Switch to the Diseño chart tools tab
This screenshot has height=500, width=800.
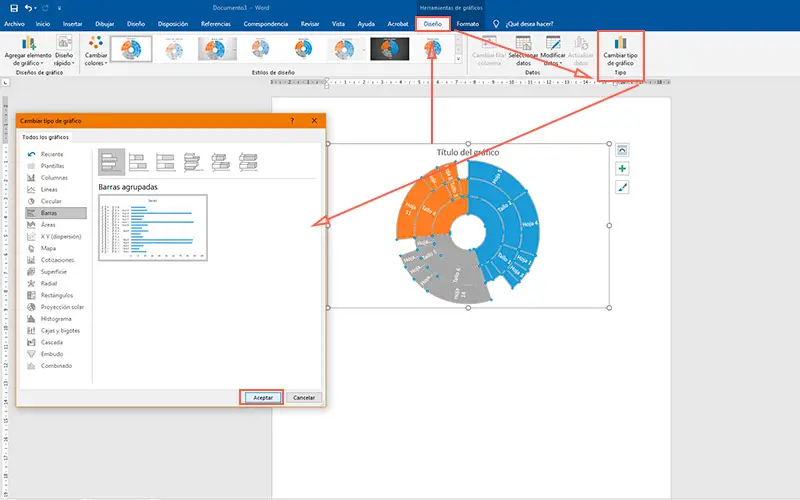(x=433, y=24)
